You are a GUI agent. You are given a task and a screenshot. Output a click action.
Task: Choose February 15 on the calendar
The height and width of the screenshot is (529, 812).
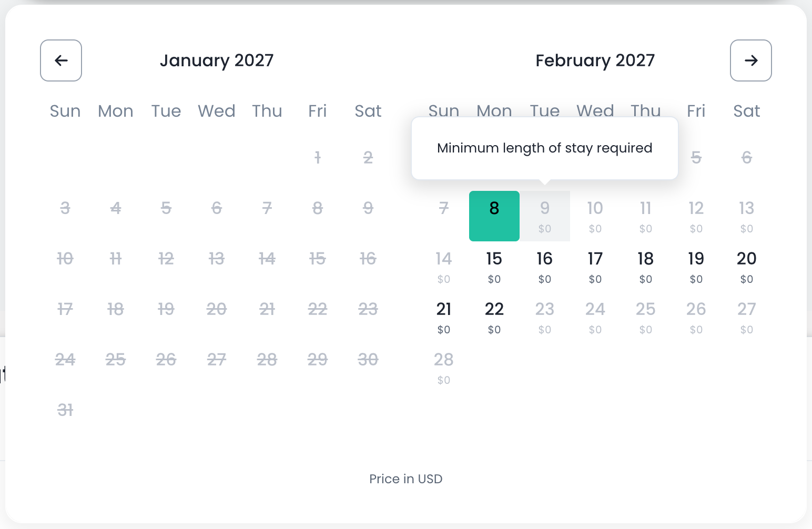494,266
